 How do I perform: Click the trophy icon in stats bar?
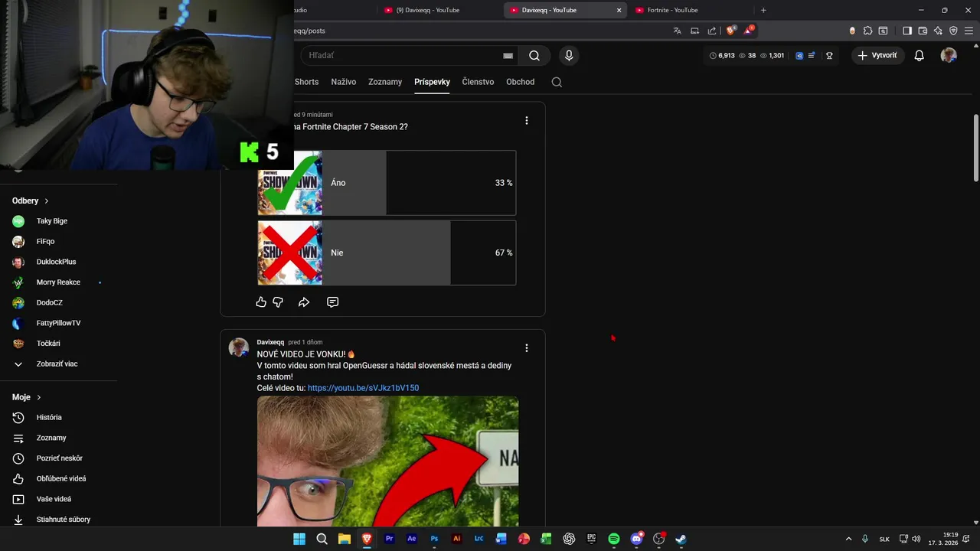point(828,55)
